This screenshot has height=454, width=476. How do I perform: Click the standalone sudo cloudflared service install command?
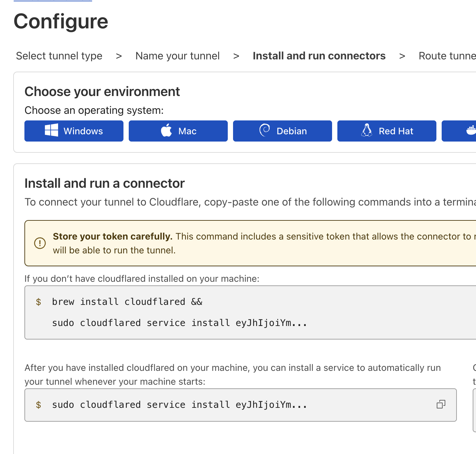tap(180, 405)
